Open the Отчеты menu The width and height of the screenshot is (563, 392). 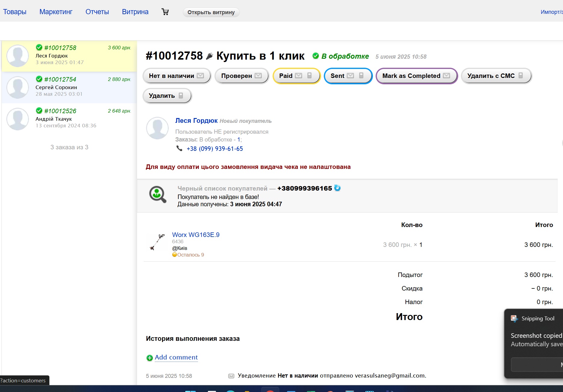(x=97, y=12)
